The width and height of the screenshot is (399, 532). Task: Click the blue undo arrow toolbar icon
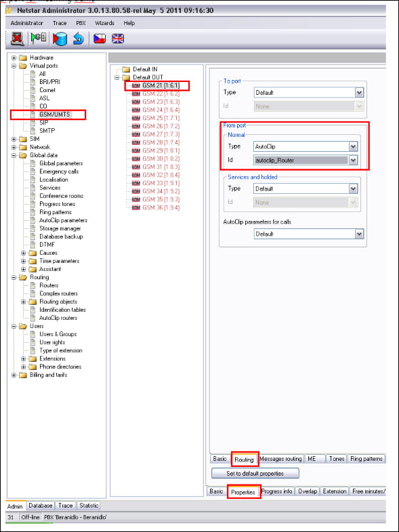tap(79, 39)
